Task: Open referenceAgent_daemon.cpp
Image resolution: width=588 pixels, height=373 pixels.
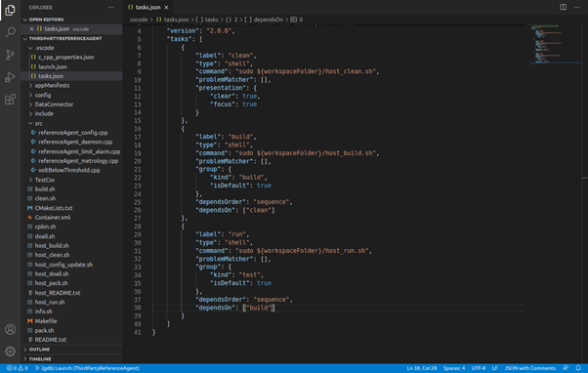Action: tap(75, 143)
